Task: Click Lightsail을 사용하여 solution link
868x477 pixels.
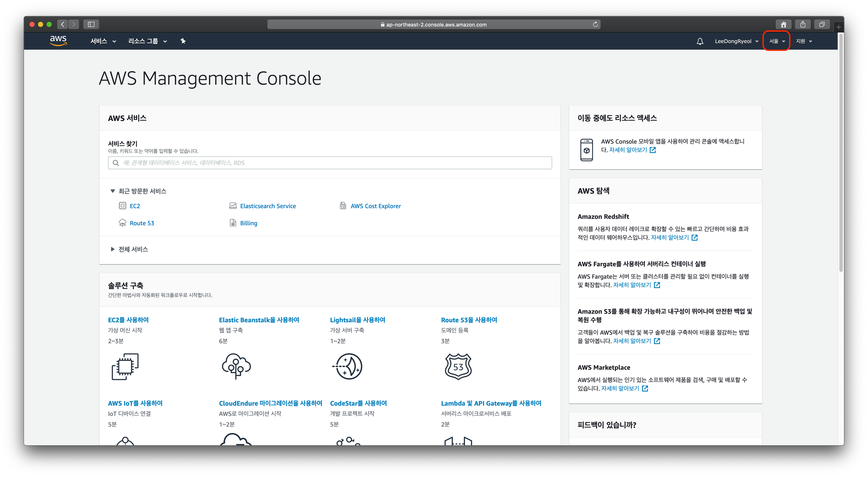Action: tap(358, 319)
